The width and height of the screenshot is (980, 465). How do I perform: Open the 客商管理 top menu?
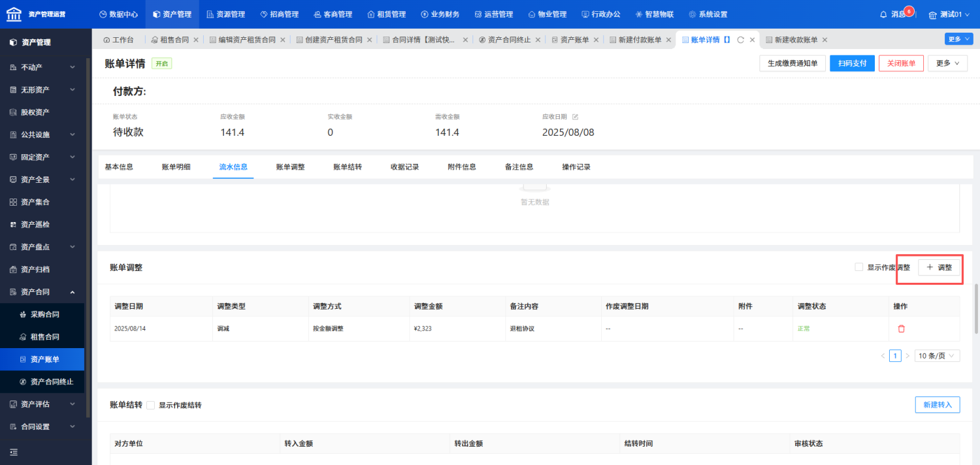[333, 14]
